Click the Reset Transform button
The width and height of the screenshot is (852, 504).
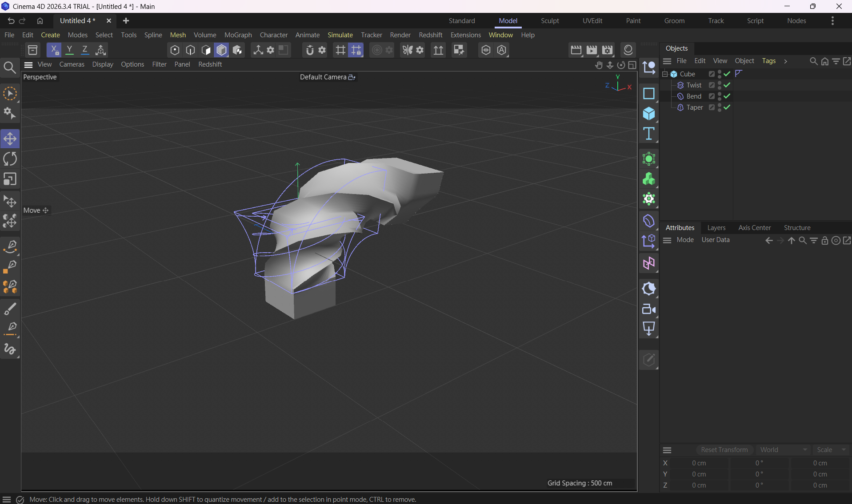[724, 449]
